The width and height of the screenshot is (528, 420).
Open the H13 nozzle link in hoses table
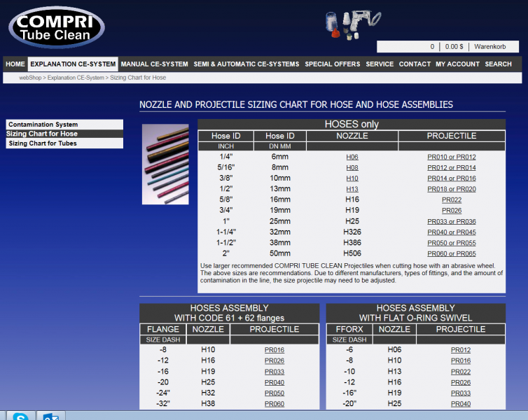pyautogui.click(x=352, y=189)
